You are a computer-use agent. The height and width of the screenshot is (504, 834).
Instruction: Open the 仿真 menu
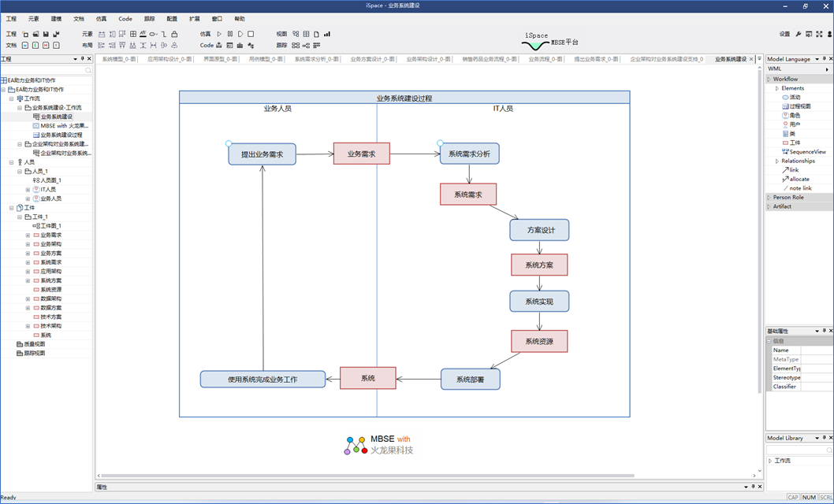101,19
